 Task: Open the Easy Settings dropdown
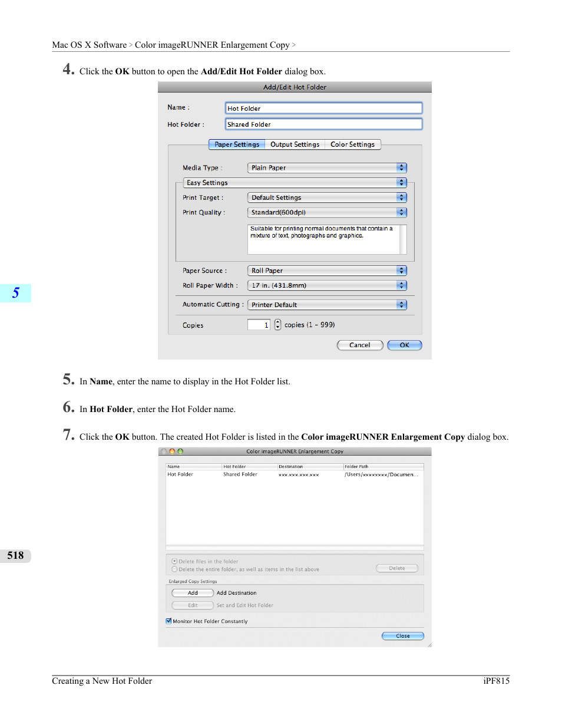[x=295, y=183]
